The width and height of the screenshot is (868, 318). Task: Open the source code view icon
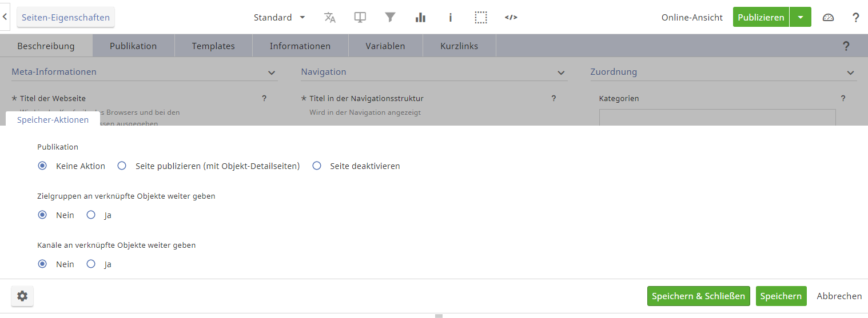pos(511,17)
